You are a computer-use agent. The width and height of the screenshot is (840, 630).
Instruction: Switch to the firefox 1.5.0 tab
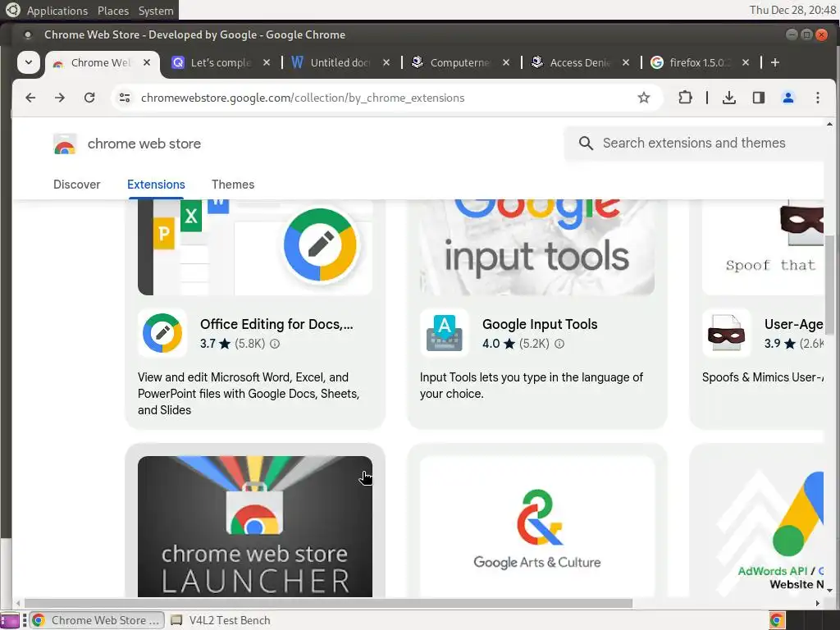699,62
